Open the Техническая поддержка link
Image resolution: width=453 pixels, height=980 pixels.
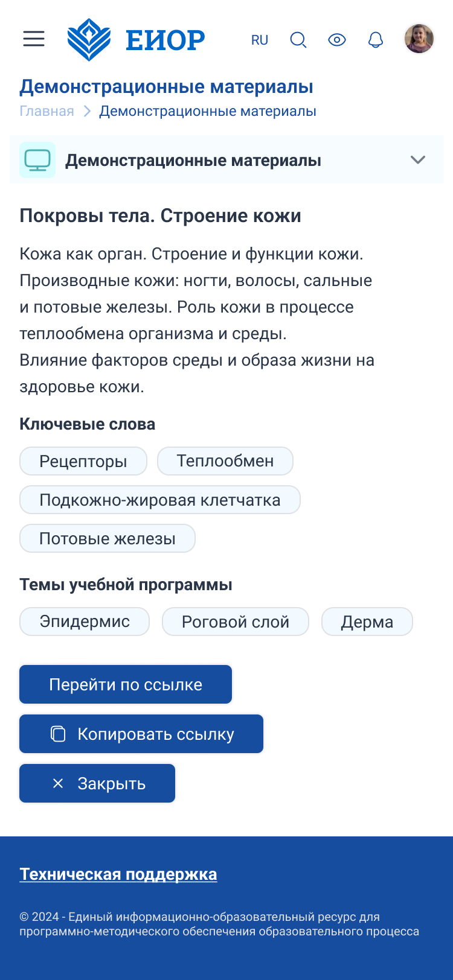pyautogui.click(x=118, y=874)
